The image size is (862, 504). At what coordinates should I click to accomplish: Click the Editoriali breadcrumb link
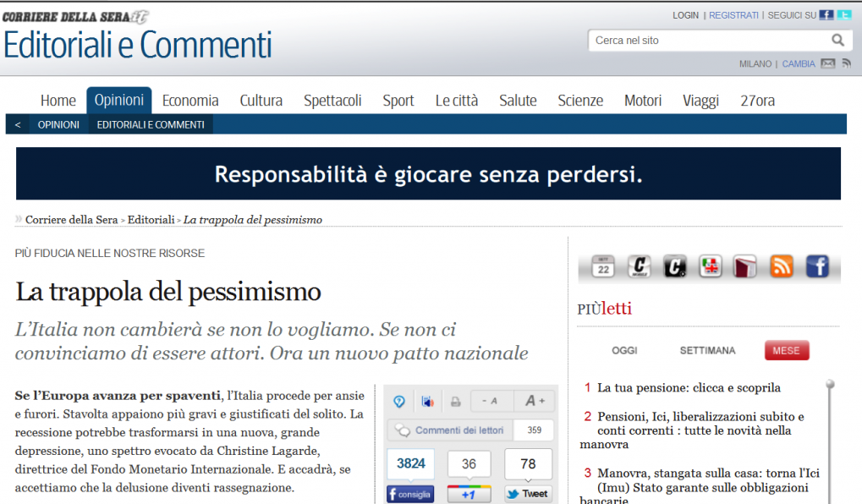[x=151, y=220]
